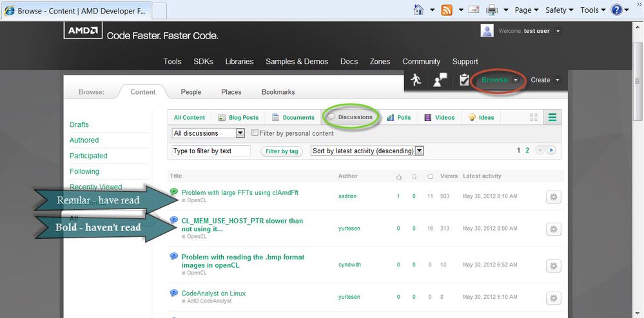
Task: Switch to the Places tab
Action: point(231,92)
